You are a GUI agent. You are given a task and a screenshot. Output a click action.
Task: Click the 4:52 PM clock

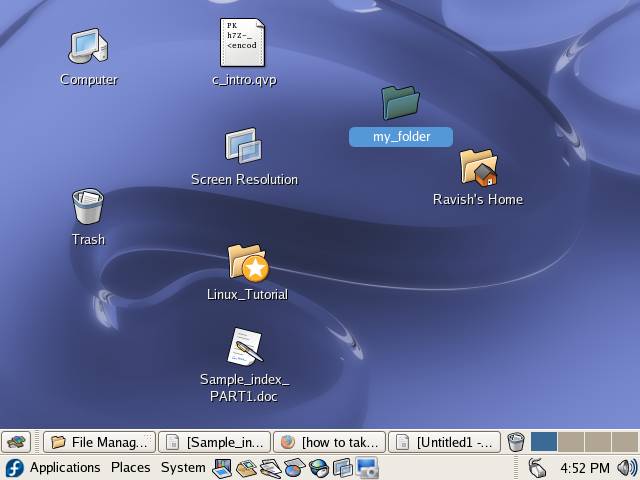584,467
